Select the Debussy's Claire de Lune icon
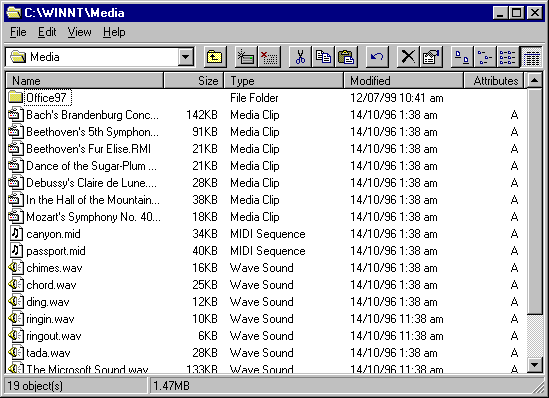This screenshot has height=398, width=549. pos(16,183)
